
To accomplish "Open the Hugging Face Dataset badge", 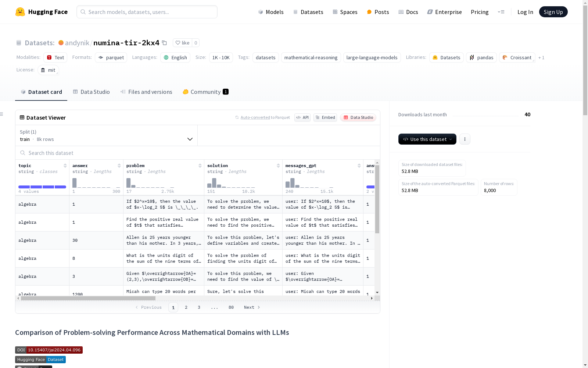I will tap(40, 360).
